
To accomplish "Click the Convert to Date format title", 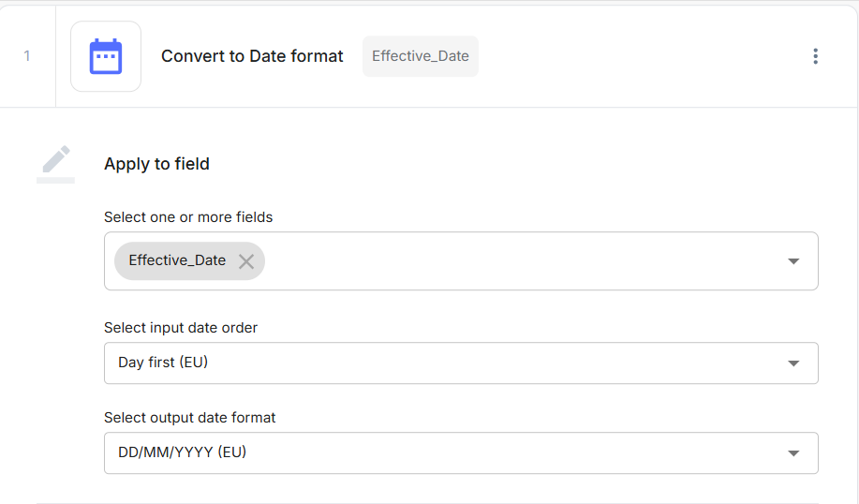I will pos(252,56).
